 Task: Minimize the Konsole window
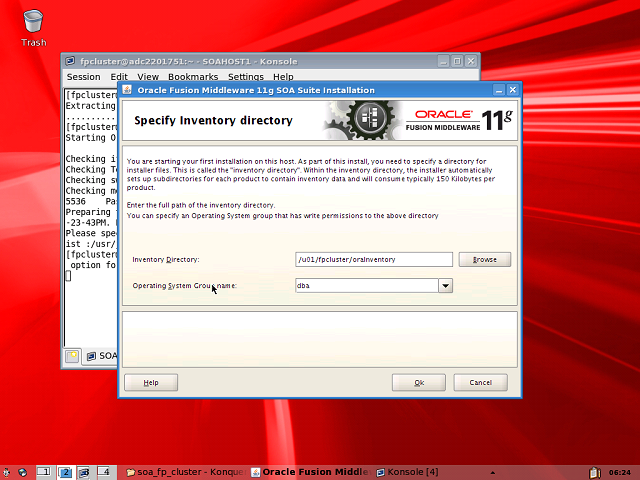[x=443, y=61]
